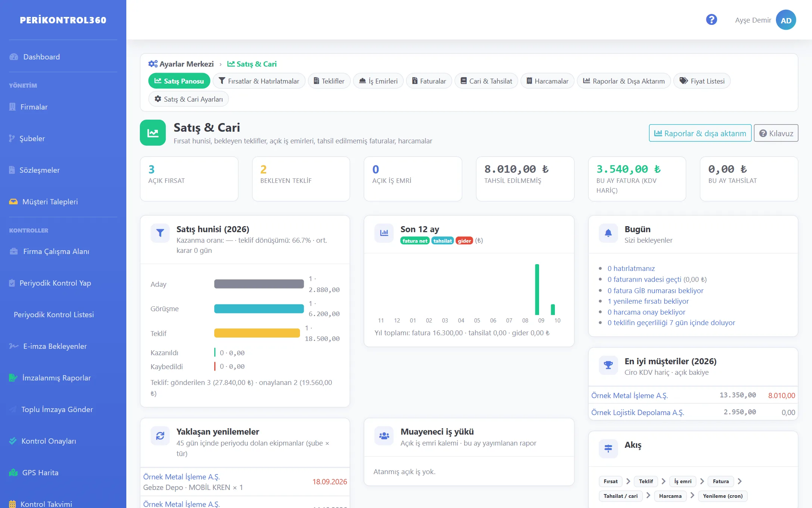Screen dimensions: 812x508
Task: Go to the Faturalar tab
Action: point(429,81)
